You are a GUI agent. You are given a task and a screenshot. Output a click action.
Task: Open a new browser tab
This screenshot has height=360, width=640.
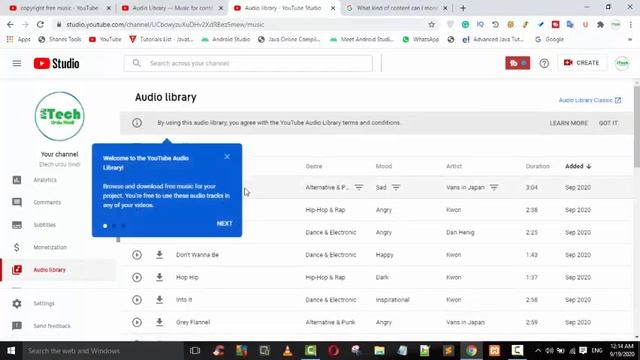tap(463, 8)
